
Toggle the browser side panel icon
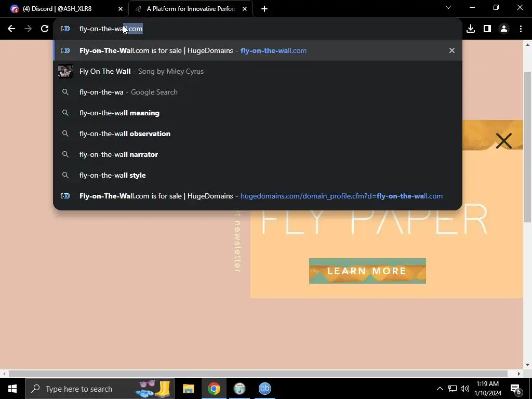click(x=487, y=29)
